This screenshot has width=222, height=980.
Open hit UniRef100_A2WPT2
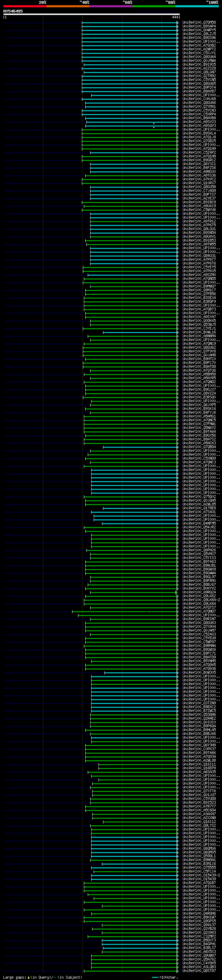click(199, 49)
